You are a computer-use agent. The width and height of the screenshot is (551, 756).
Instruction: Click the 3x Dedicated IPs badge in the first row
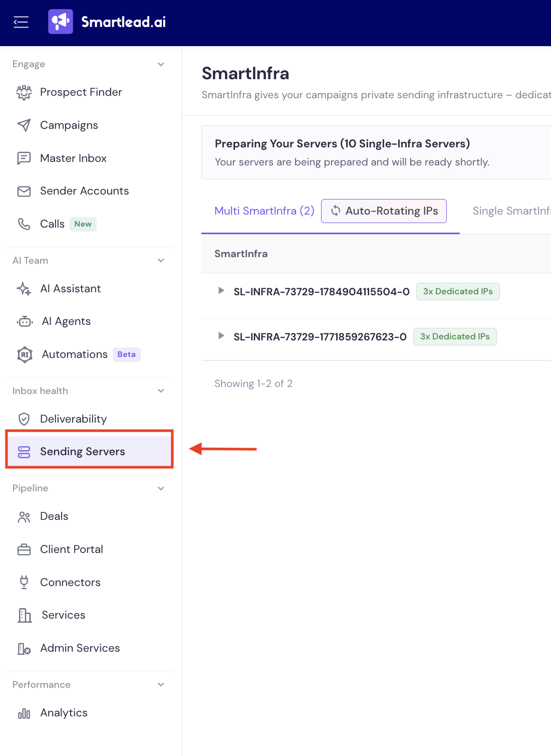458,291
